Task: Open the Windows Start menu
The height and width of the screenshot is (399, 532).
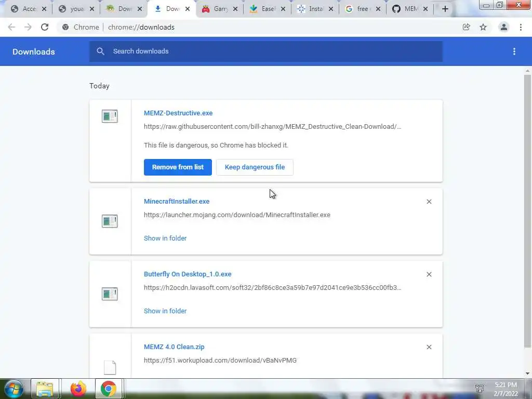Action: 14,389
